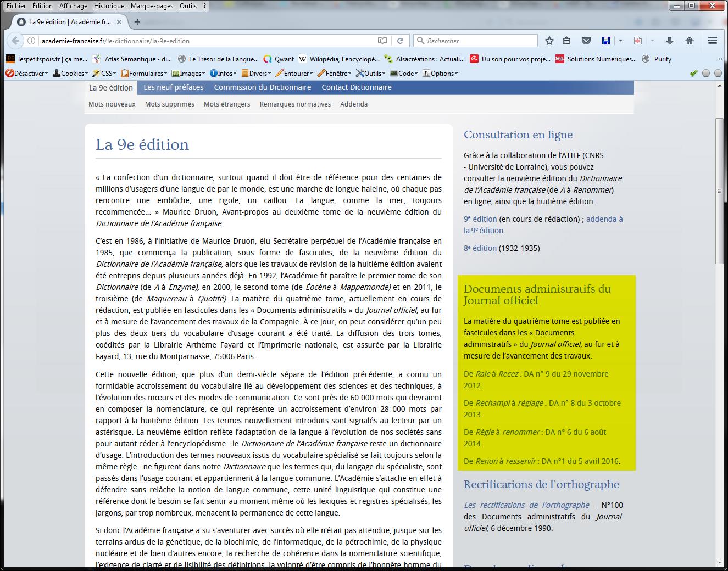The image size is (728, 571).
Task: Open the Édition menu
Action: tap(42, 6)
